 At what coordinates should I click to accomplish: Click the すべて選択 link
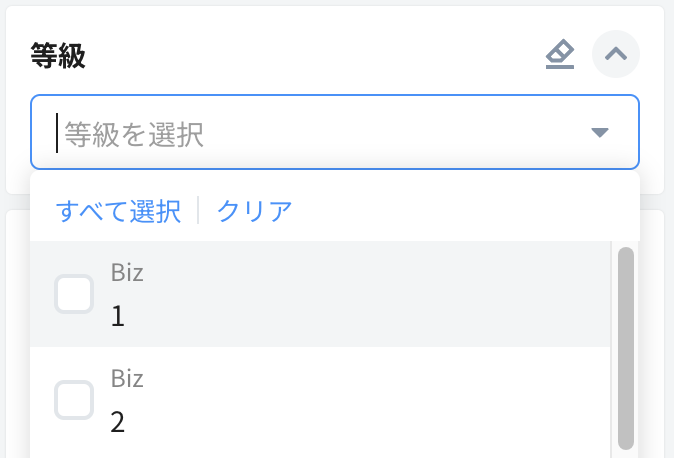118,211
